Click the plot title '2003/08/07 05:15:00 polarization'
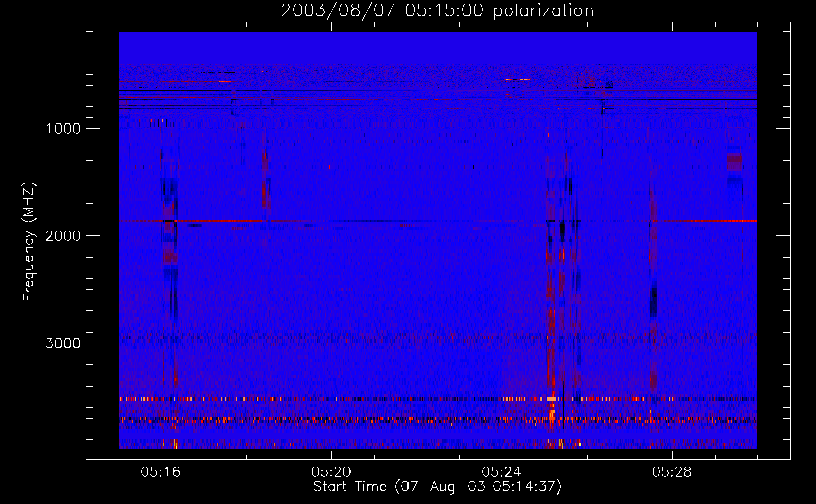 click(x=437, y=10)
